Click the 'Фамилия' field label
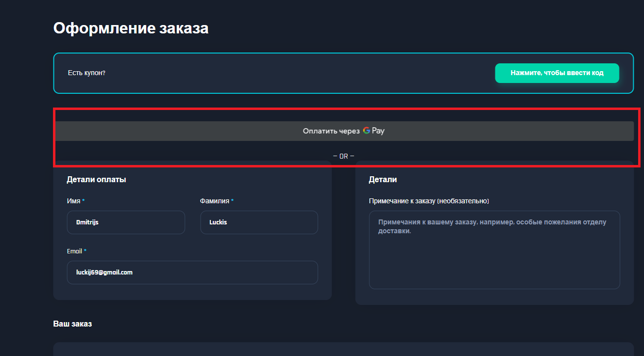The image size is (644, 356). [x=214, y=201]
